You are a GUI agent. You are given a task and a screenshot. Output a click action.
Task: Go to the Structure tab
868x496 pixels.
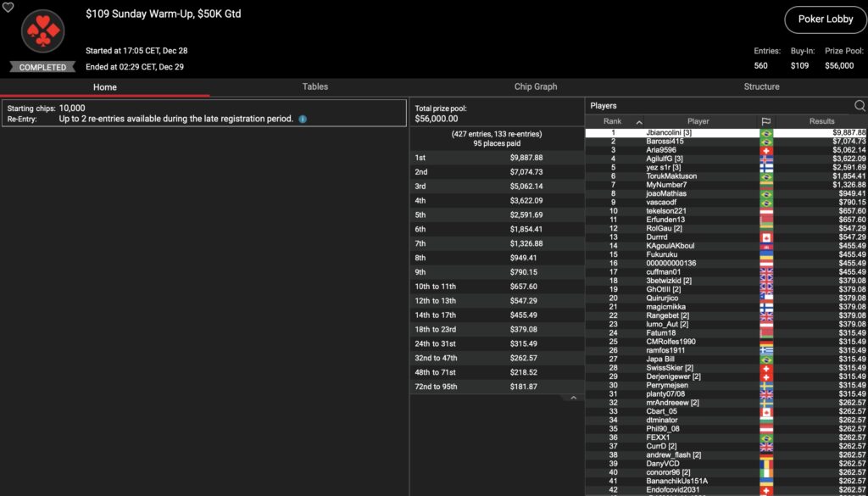click(761, 86)
